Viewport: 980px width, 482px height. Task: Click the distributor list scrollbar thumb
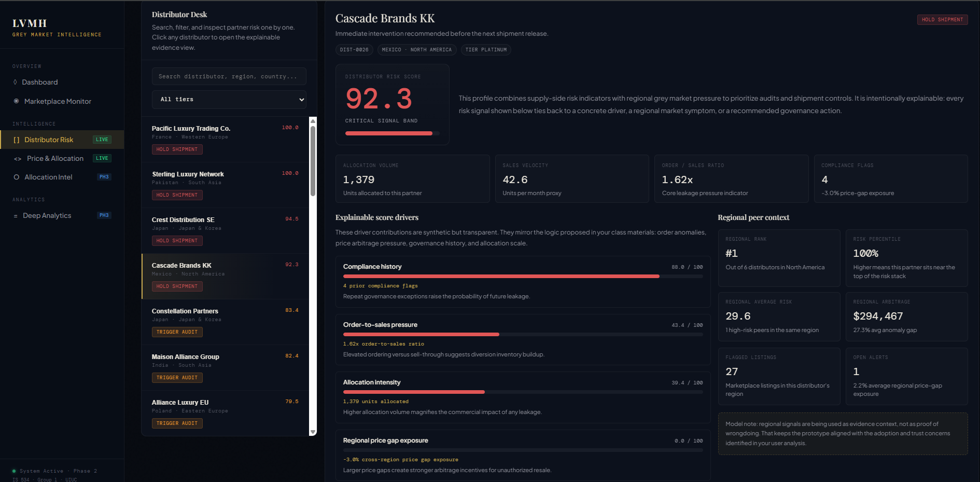(x=313, y=161)
